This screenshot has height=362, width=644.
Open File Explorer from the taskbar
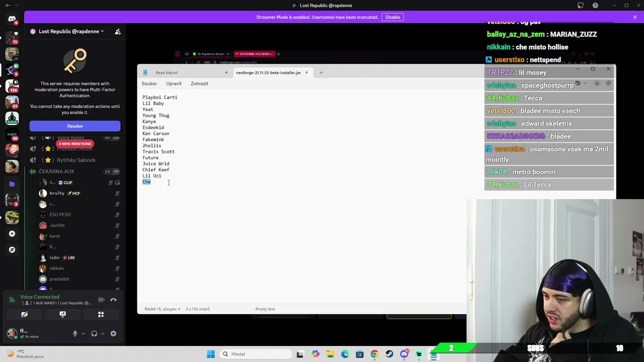(330, 354)
